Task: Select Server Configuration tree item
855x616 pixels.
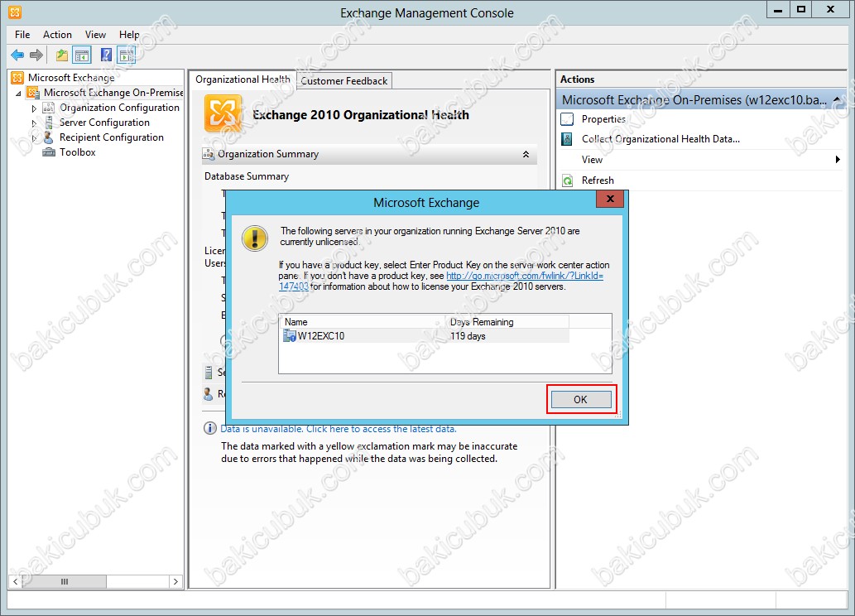Action: [x=104, y=123]
